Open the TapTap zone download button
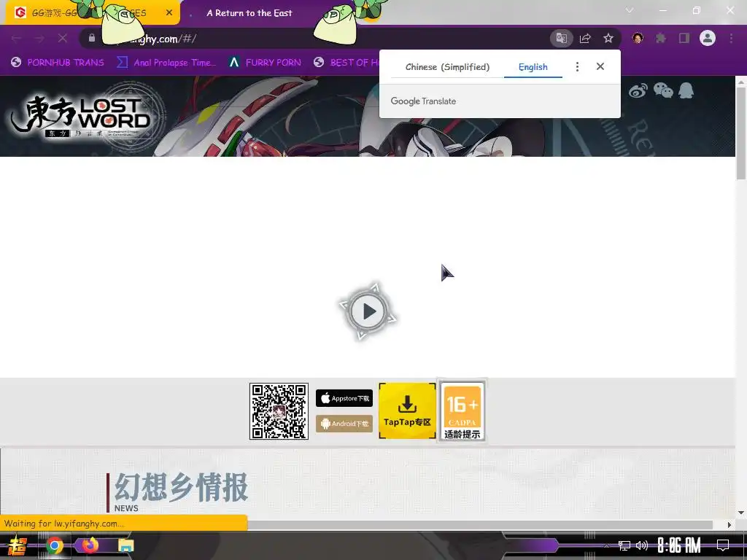747x560 pixels. click(x=407, y=411)
